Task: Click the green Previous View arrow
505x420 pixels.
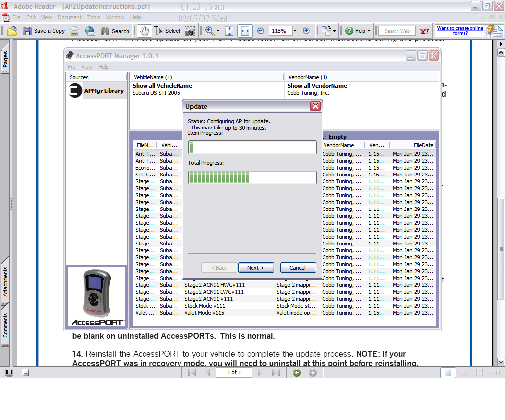Action: (297, 373)
